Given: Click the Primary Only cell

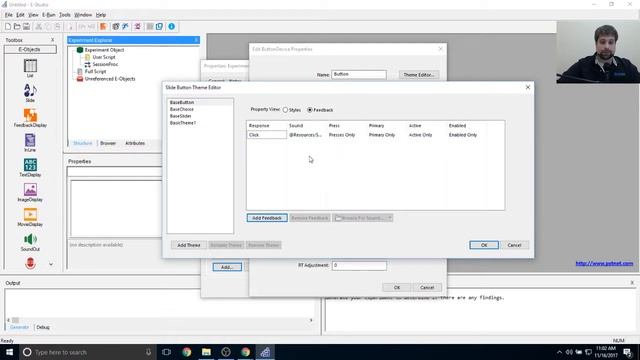Looking at the screenshot, I should point(382,135).
